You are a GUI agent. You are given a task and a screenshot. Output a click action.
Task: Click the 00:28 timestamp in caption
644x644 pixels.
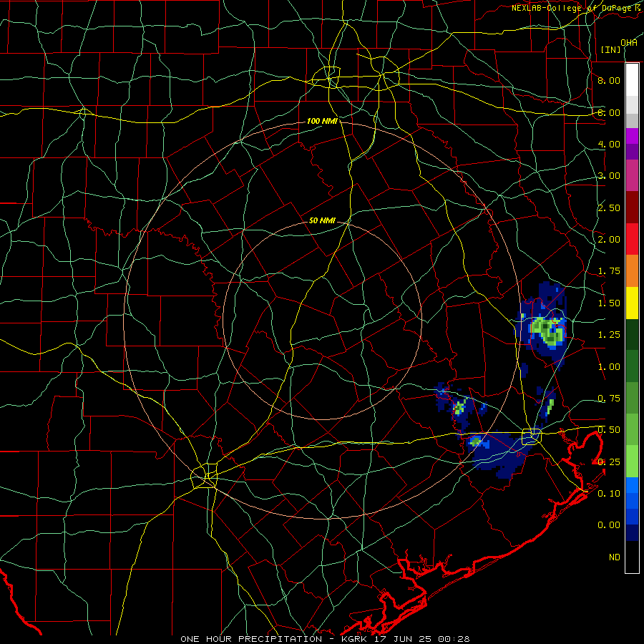pos(454,639)
